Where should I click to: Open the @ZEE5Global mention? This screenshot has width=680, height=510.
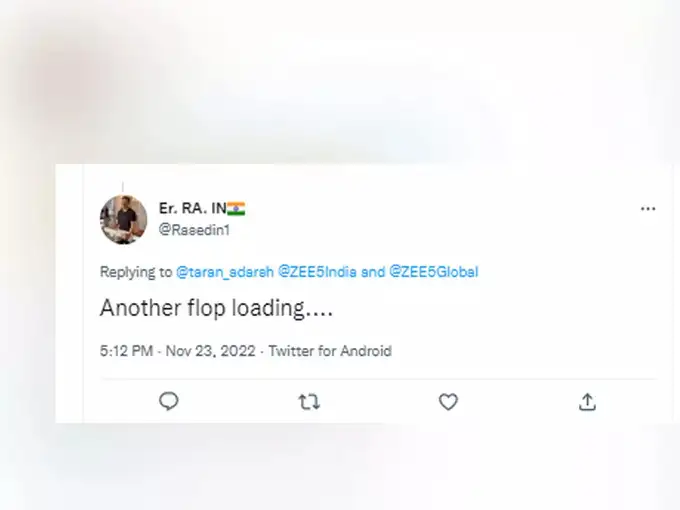tap(433, 271)
